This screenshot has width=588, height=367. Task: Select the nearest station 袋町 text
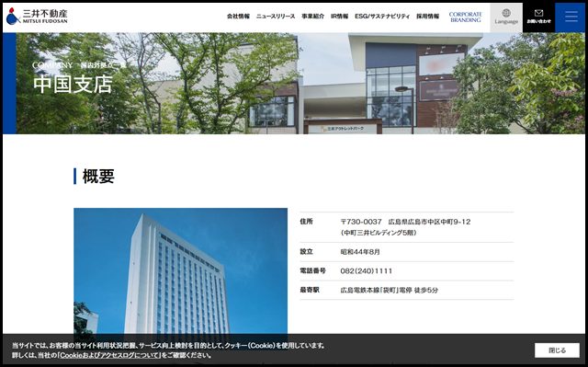click(390, 290)
